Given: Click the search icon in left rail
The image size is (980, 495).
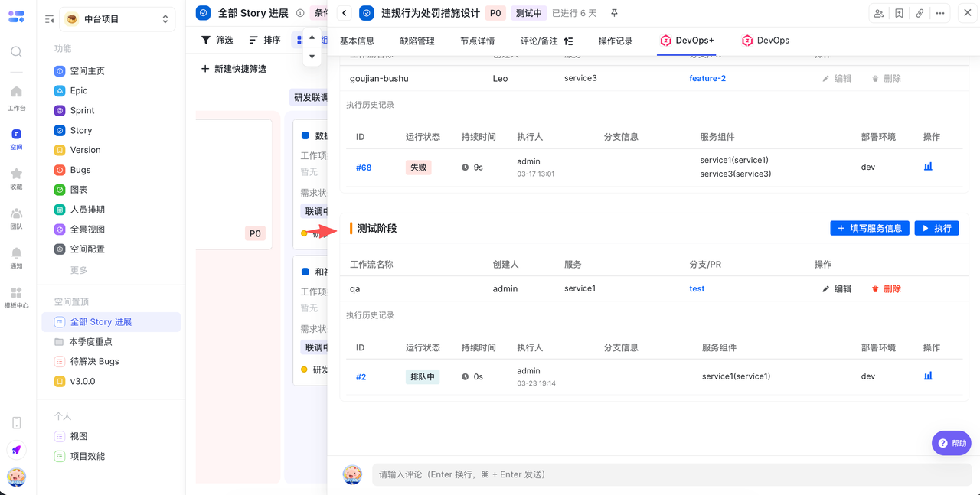Looking at the screenshot, I should tap(16, 52).
